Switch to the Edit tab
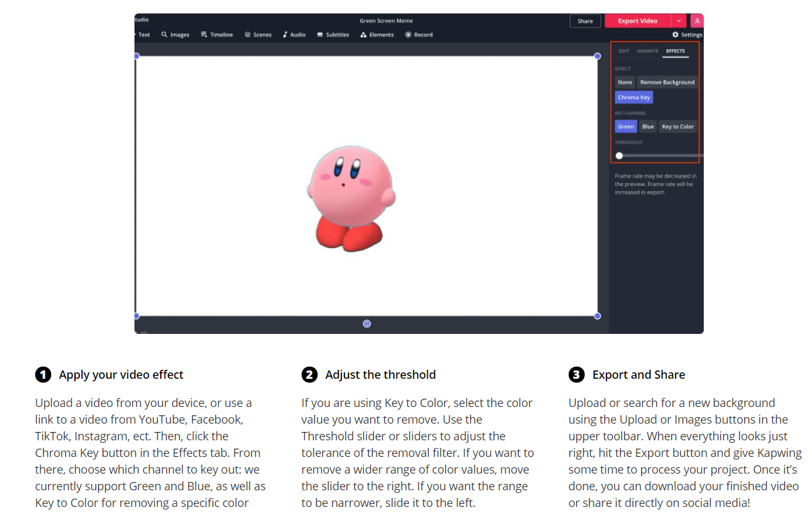This screenshot has width=812, height=514. click(624, 51)
